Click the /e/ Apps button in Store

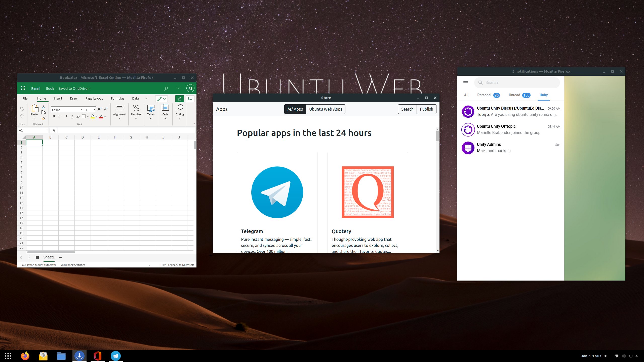point(295,109)
